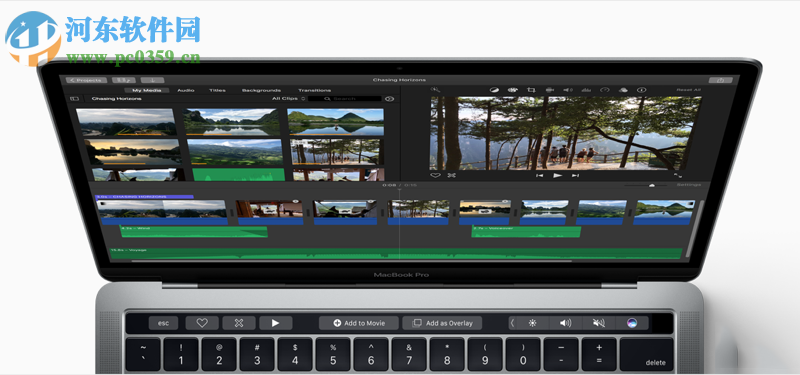Open the color balance adjustment icon

click(494, 90)
